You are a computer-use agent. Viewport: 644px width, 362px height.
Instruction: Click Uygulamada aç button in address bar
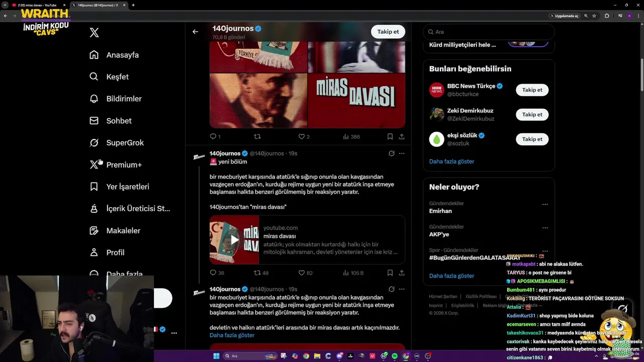pos(565,16)
